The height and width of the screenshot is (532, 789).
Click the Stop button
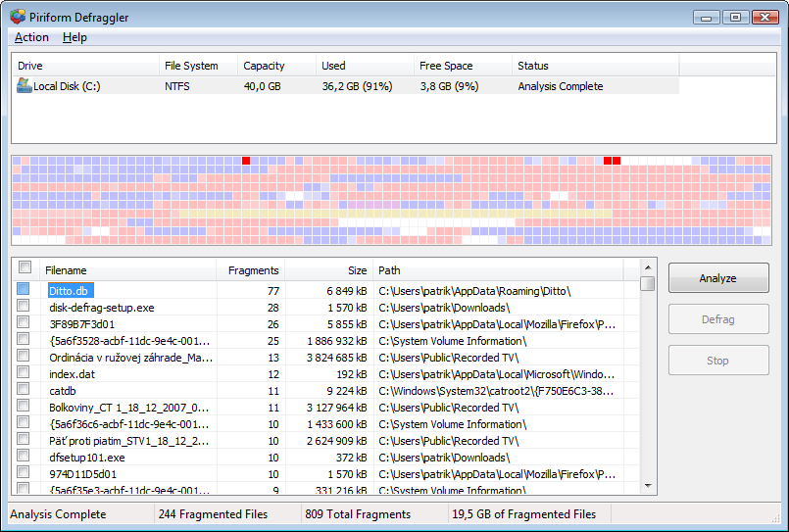click(718, 361)
